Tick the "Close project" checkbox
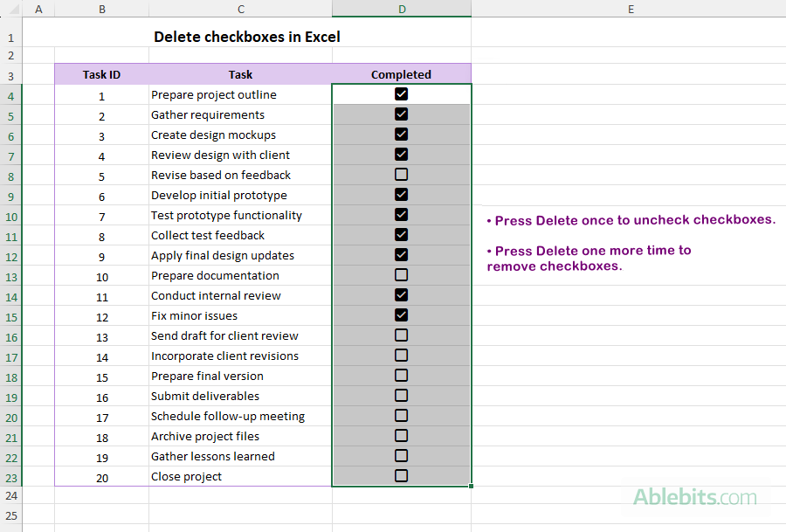 click(x=401, y=475)
